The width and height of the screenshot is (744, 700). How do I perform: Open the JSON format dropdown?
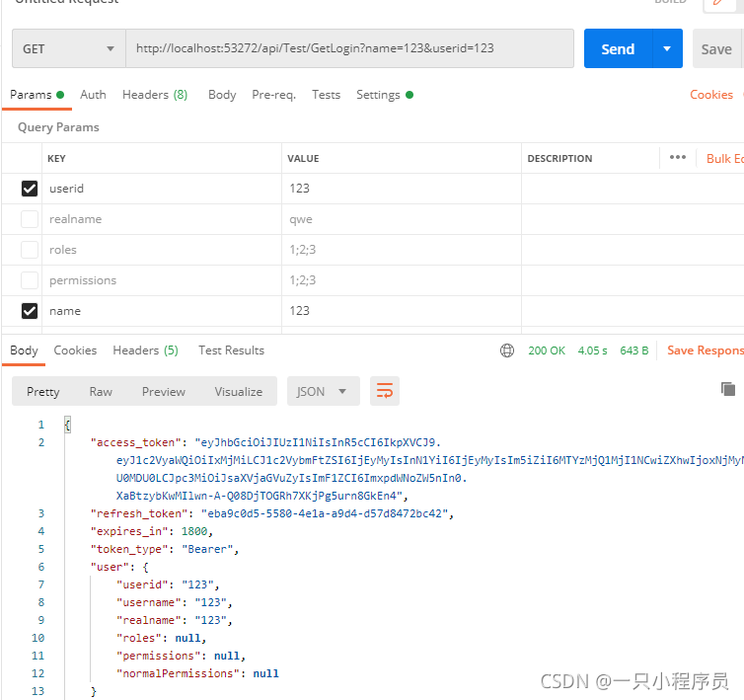[x=323, y=391]
